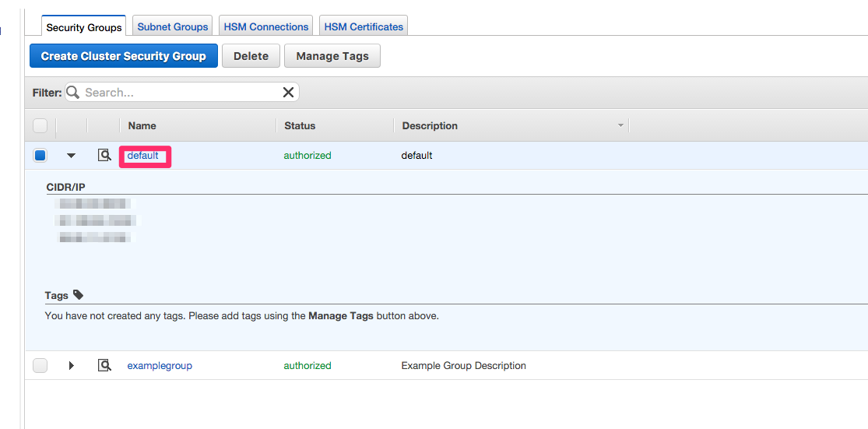Viewport: 868px width, 429px height.
Task: Select the Security Groups tab
Action: pyautogui.click(x=83, y=27)
